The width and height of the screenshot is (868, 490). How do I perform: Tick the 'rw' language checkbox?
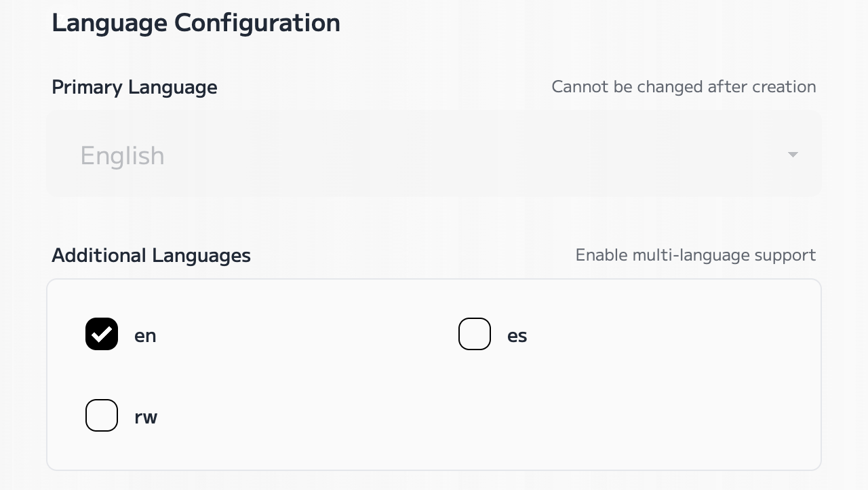click(102, 415)
